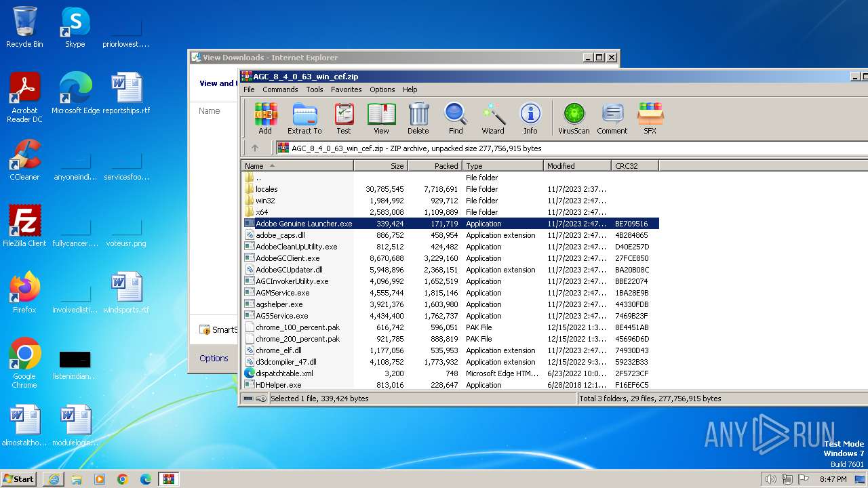Image resolution: width=868 pixels, height=488 pixels.
Task: Select the locales folder in archive
Action: pos(267,189)
